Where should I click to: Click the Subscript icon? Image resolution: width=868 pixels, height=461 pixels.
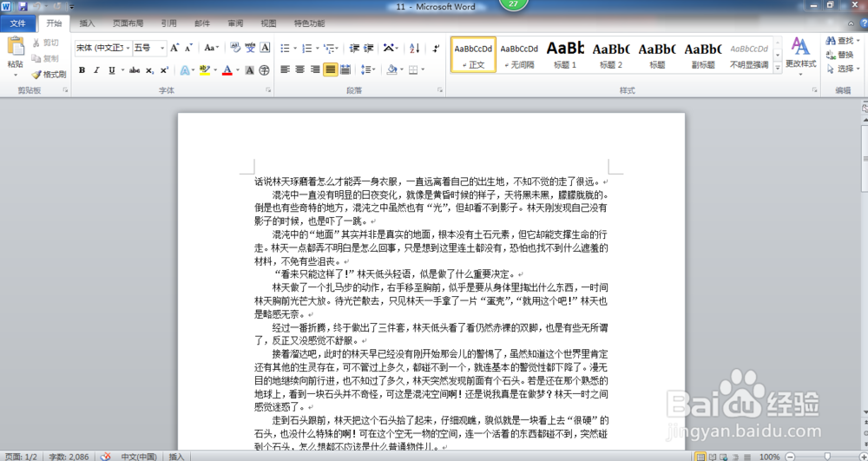[x=149, y=70]
